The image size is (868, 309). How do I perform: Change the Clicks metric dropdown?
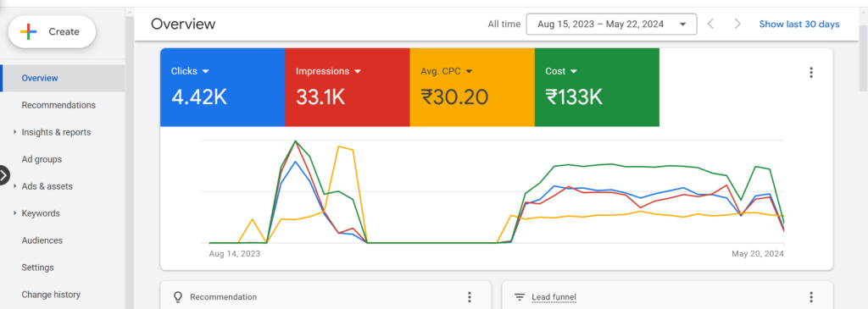[190, 71]
